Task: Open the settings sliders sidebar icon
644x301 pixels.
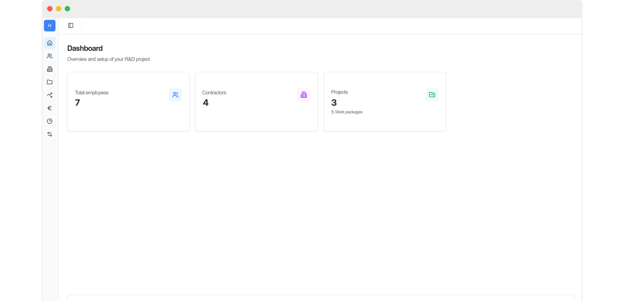Action: point(50,134)
